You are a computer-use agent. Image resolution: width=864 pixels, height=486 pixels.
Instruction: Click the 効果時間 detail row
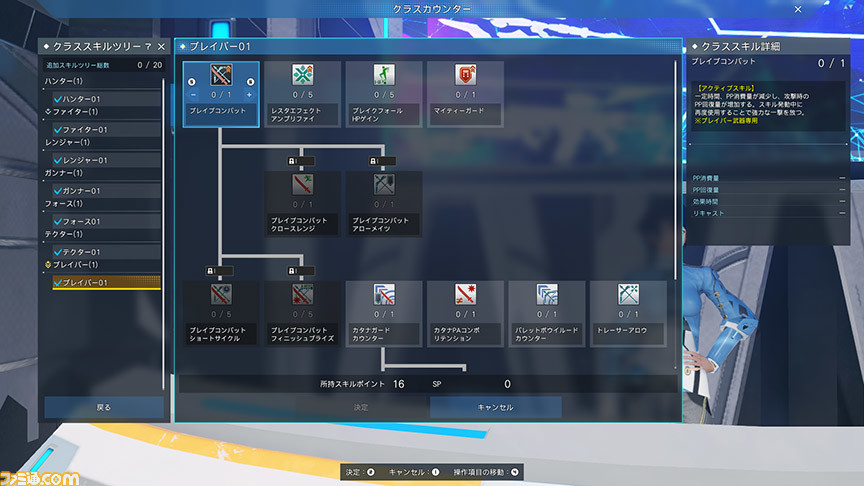click(x=768, y=201)
